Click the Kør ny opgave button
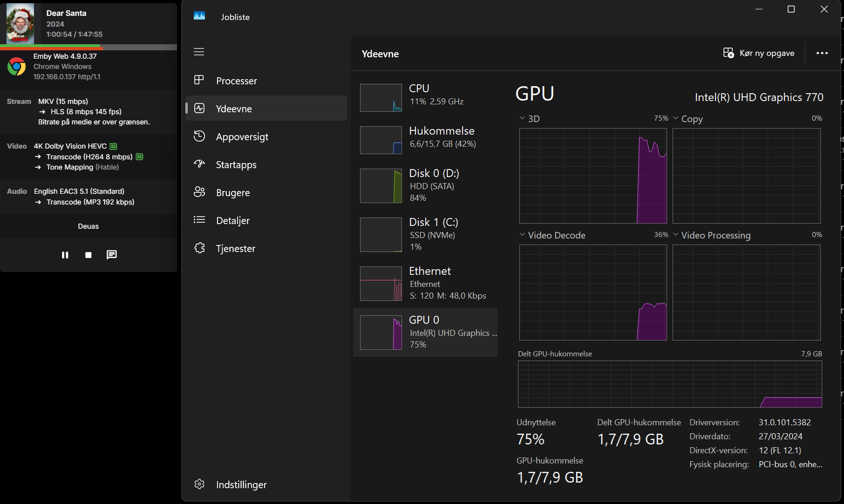The image size is (844, 504). 759,53
